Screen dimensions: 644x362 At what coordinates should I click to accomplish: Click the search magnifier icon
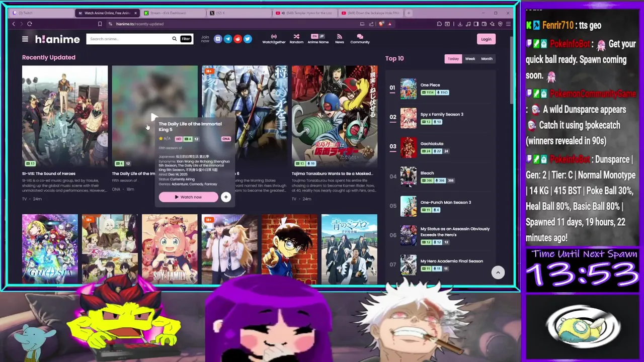tap(174, 39)
